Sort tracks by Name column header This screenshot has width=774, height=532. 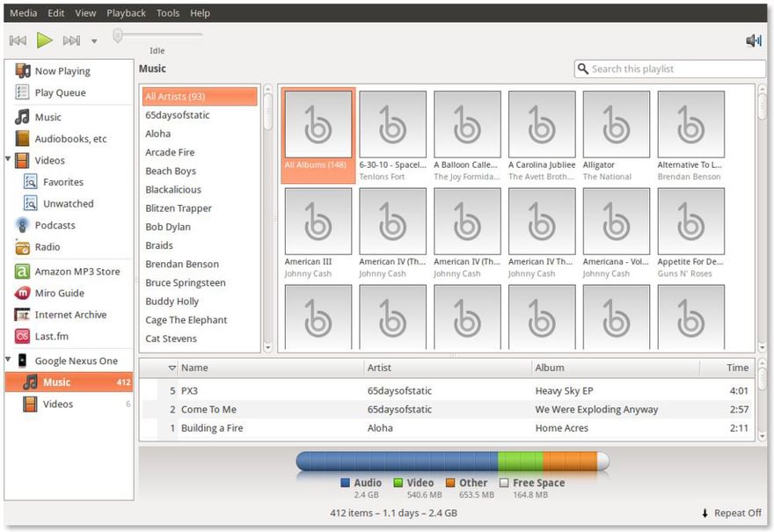click(271, 368)
